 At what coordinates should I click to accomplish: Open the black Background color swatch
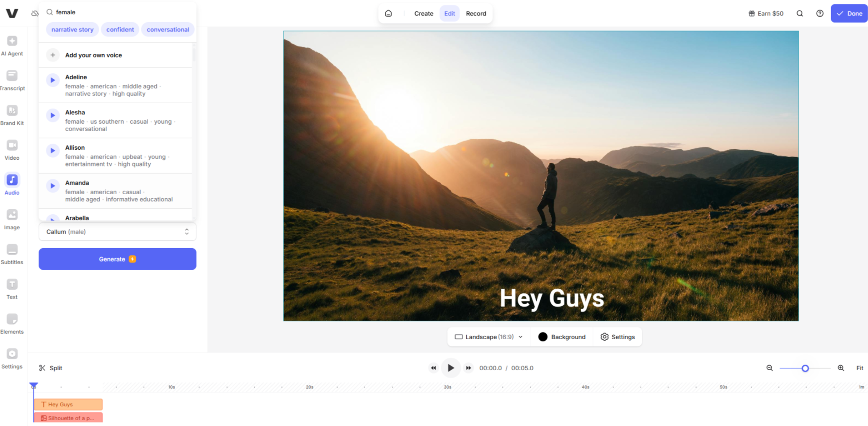[x=543, y=337]
